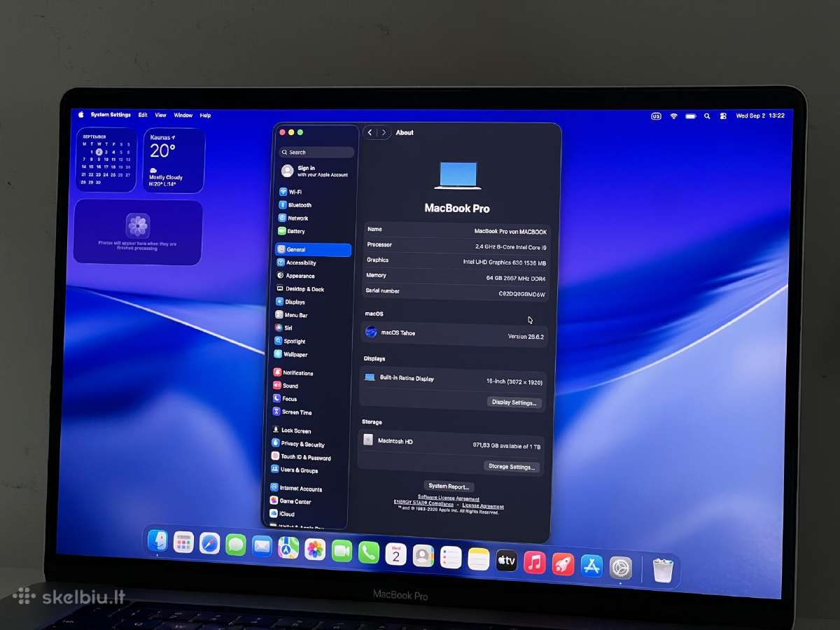The image size is (840, 630).
Task: Open Finder from the Dock
Action: click(x=157, y=540)
